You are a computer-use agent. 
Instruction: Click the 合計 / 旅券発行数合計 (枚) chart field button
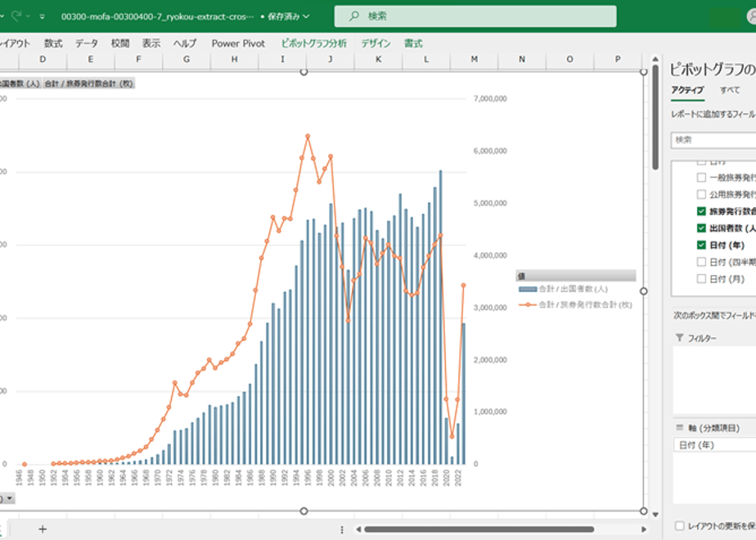[x=88, y=83]
